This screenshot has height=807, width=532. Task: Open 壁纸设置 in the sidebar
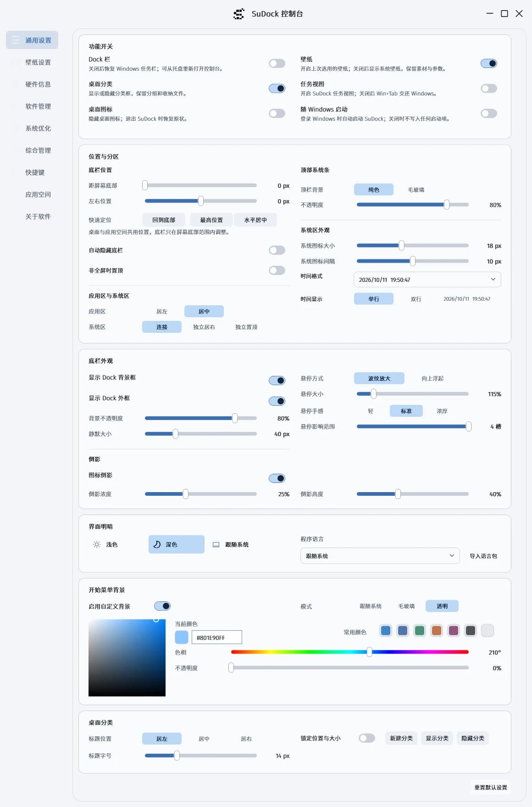(x=32, y=62)
